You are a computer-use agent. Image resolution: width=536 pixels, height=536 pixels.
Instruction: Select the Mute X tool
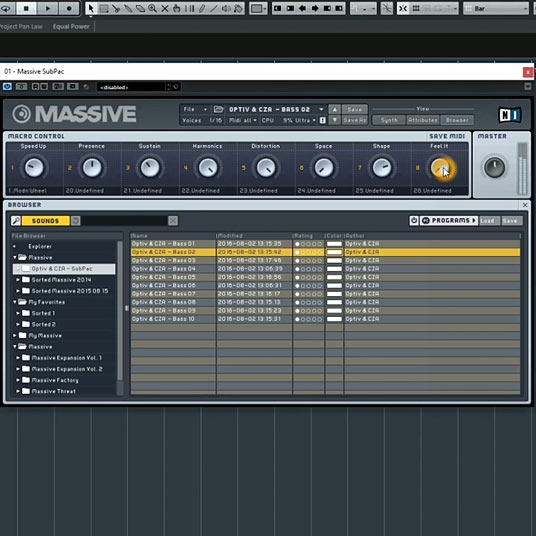165,9
